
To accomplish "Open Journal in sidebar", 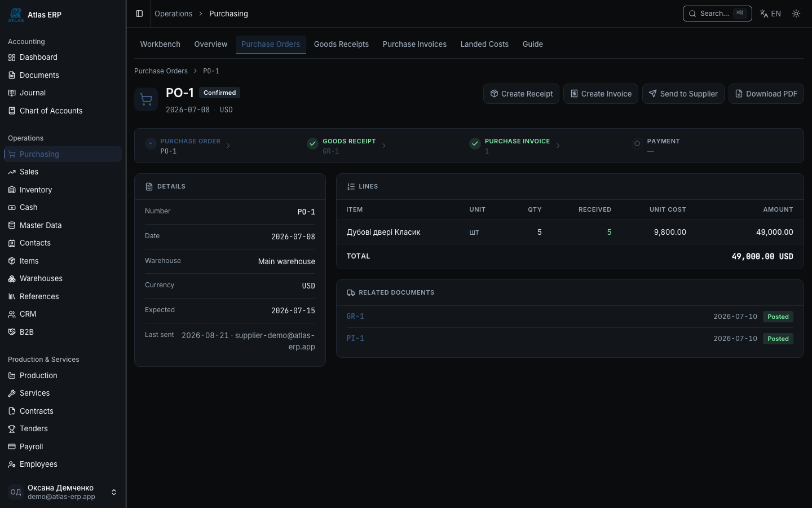I will [x=63, y=93].
